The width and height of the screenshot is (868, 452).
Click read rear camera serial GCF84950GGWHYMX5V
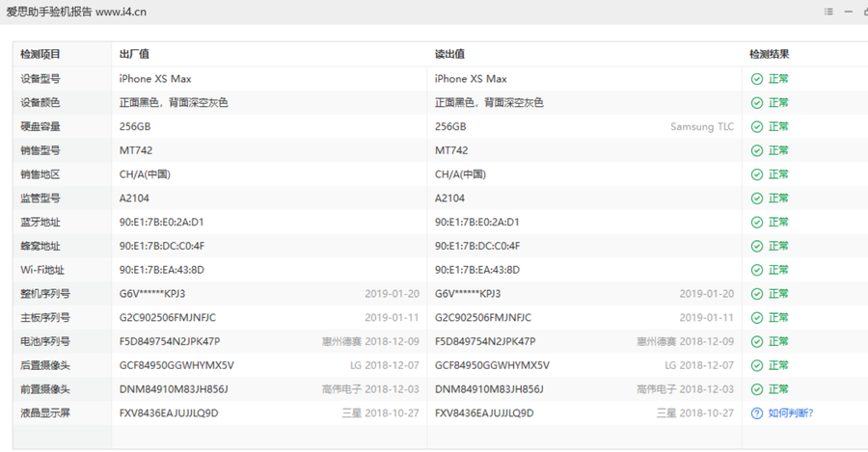[x=492, y=365]
